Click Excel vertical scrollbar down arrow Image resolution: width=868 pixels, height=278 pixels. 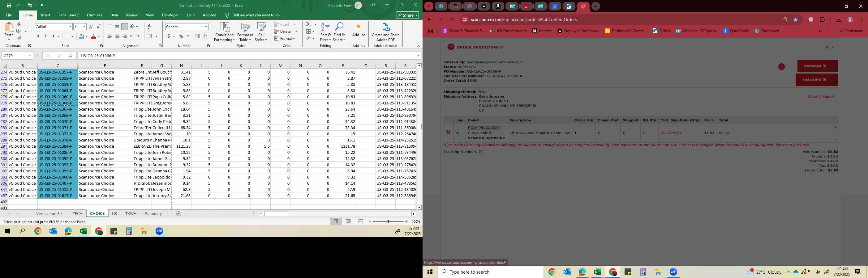tap(419, 208)
